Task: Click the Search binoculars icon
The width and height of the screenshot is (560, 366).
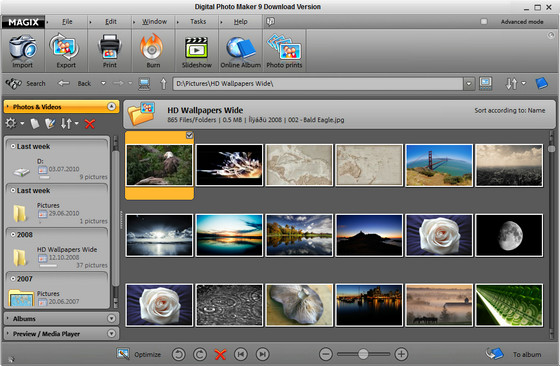Action: tap(14, 84)
